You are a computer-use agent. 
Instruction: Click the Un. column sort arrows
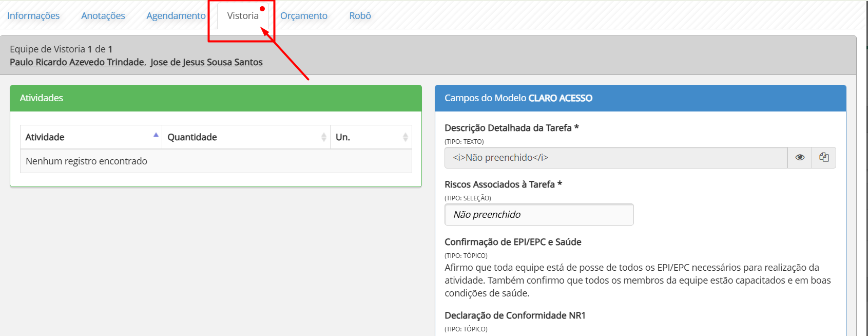tap(405, 137)
